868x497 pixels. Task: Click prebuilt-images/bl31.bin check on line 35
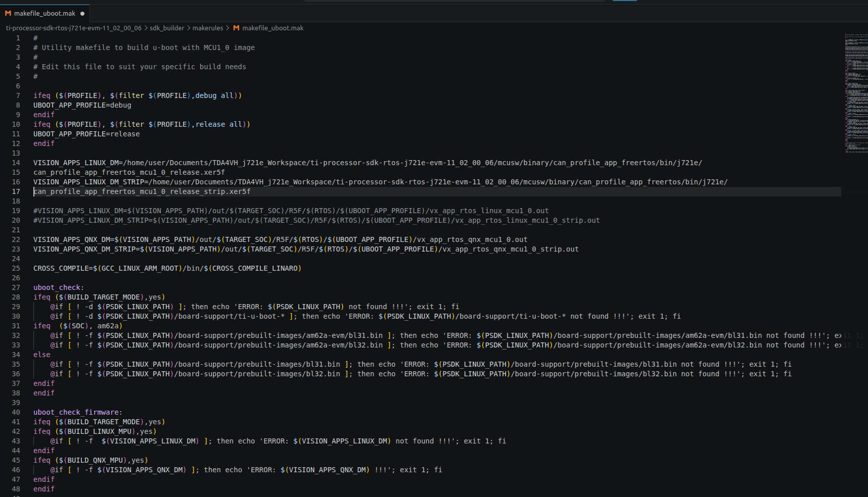click(421, 365)
